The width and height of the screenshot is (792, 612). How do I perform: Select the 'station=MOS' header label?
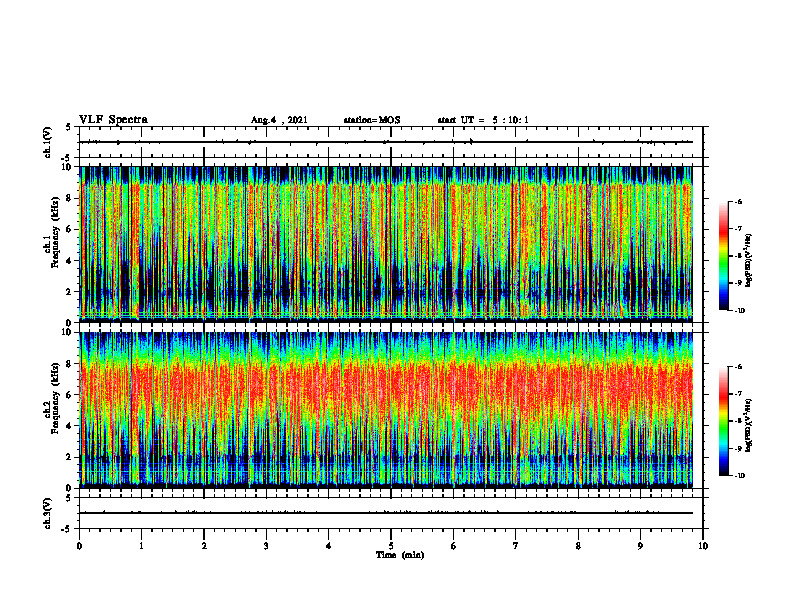372,120
